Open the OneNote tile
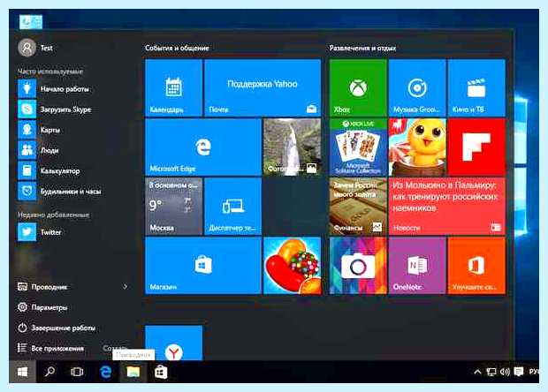Screen dimensions: 548x392 click(x=417, y=266)
